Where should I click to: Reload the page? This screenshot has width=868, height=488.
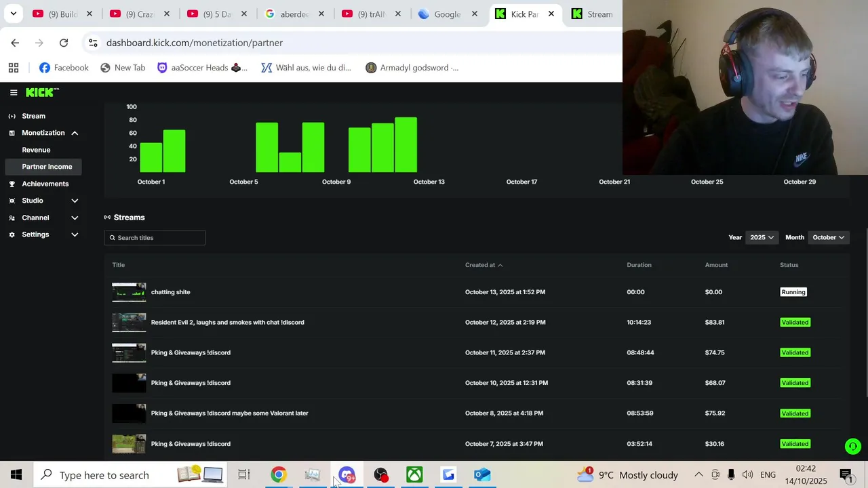pyautogui.click(x=64, y=43)
